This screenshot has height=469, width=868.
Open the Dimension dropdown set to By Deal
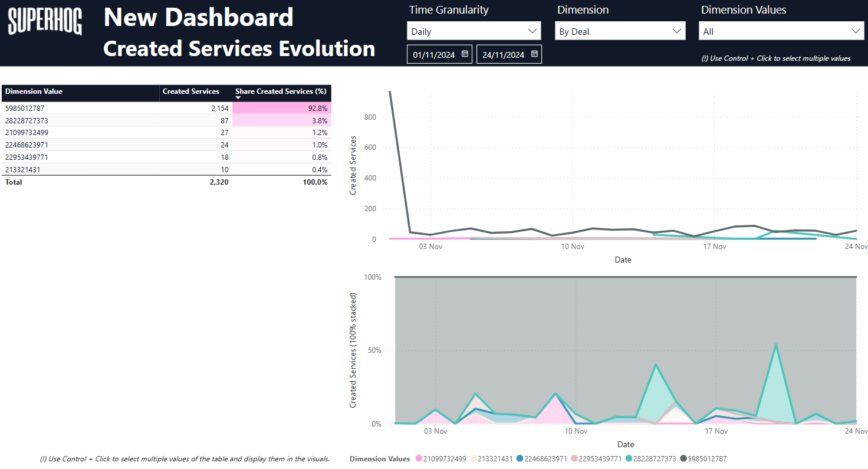620,31
